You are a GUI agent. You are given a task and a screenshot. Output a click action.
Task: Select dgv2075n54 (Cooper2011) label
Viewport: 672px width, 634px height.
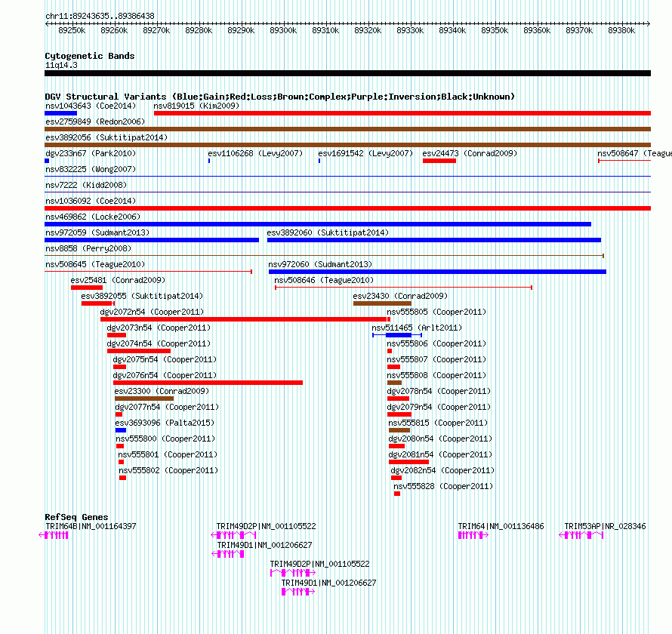(165, 359)
